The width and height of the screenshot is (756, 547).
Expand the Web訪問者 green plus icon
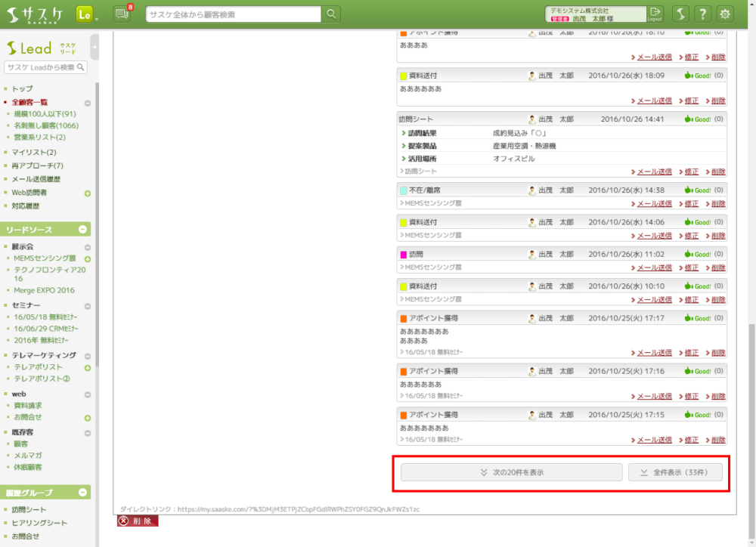click(x=88, y=193)
